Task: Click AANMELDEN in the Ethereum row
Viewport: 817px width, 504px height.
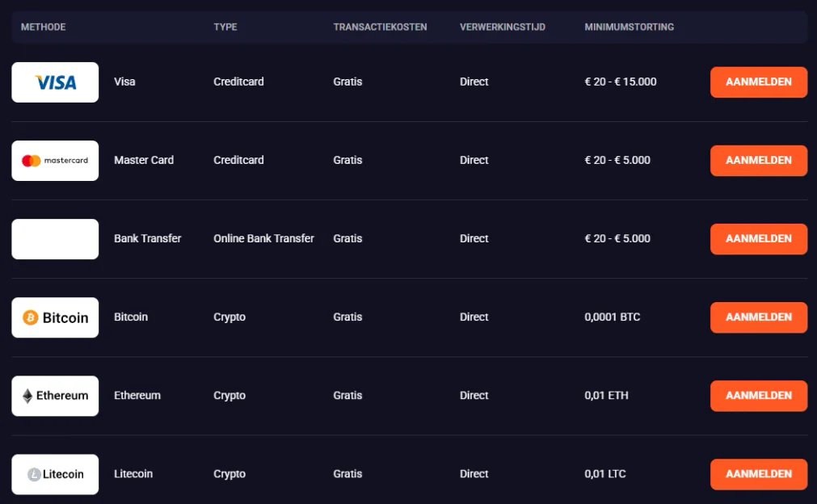Action: [x=759, y=396]
